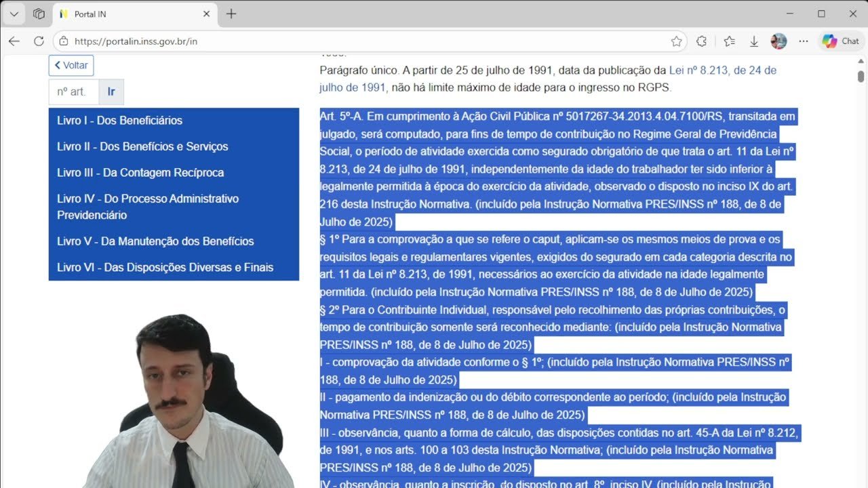
Task: Click the 'Art. 5º-A' heading text
Action: [342, 117]
